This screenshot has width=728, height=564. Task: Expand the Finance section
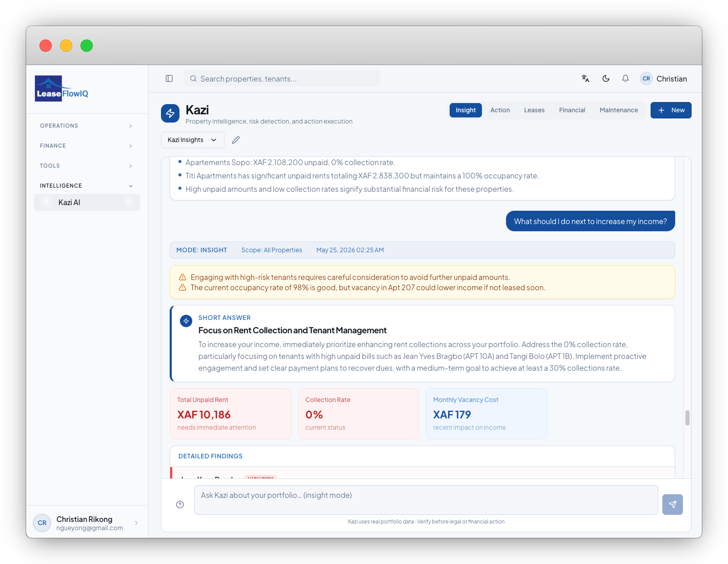point(87,146)
